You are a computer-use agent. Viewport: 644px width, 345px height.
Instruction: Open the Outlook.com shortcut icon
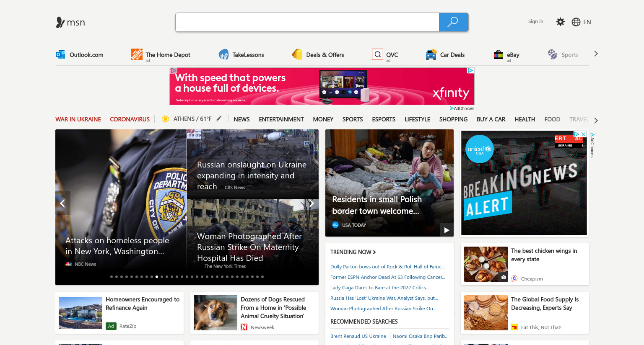pyautogui.click(x=60, y=54)
